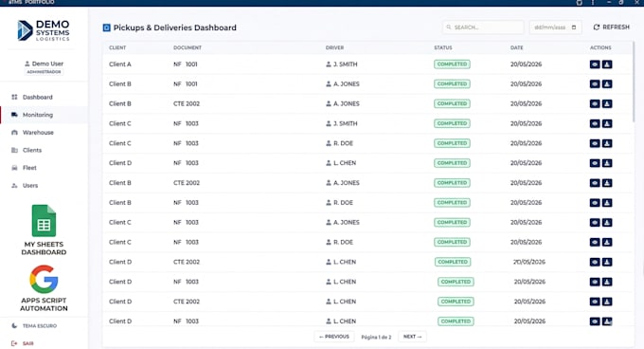Image resolution: width=644 pixels, height=349 pixels.
Task: Open the Dashboard menu item
Action: pos(44,97)
